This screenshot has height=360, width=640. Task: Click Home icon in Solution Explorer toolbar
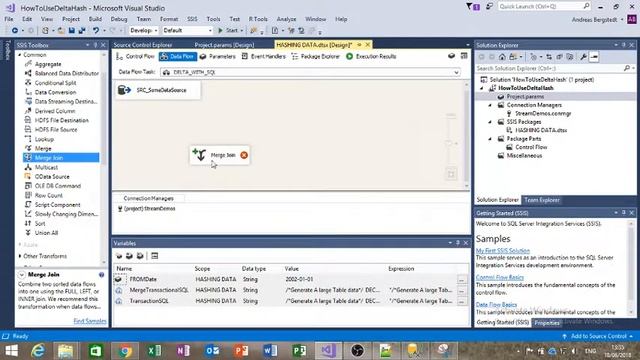tap(502, 57)
